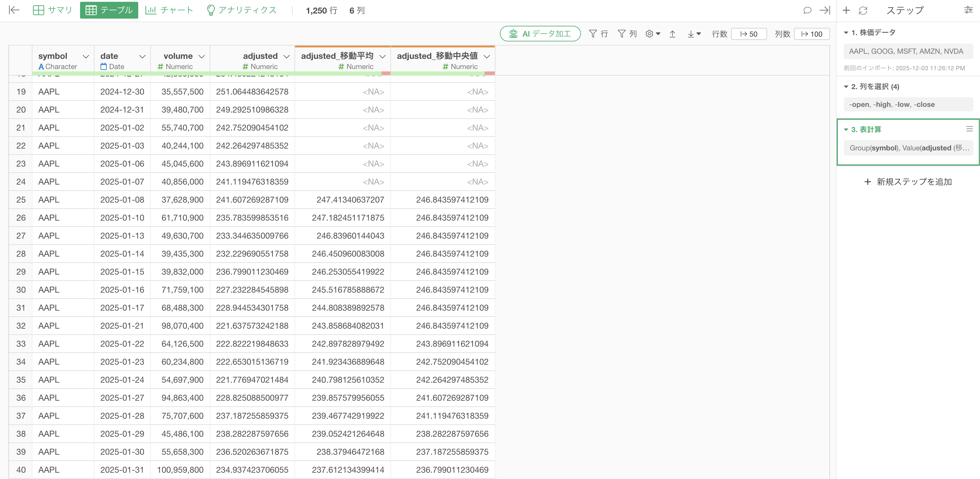Click the plus icon beside refresh
980x479 pixels.
[846, 10]
